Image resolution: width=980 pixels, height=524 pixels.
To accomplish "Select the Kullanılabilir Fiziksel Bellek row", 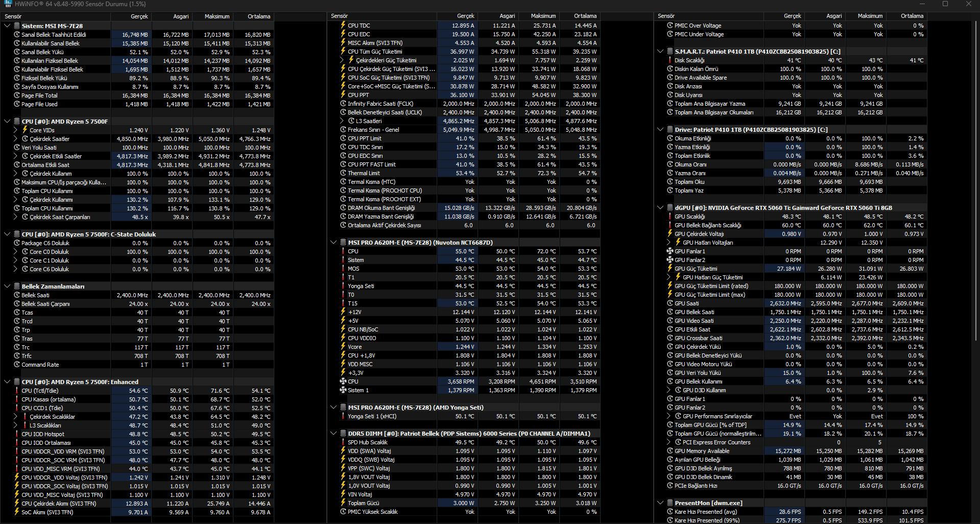I will 138,69.
